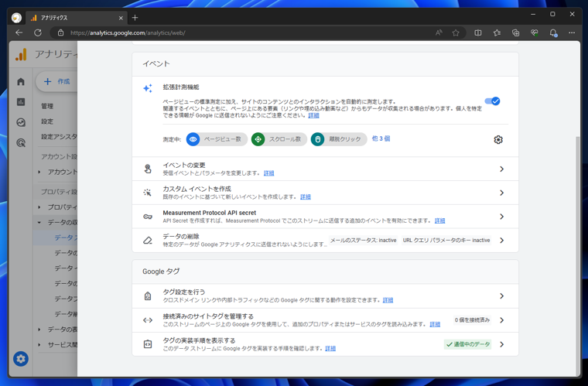Screen dimensions: 588x386
Task: Open 詳細 link under 接続済みのサイトタグを管理する
Action: click(x=435, y=324)
